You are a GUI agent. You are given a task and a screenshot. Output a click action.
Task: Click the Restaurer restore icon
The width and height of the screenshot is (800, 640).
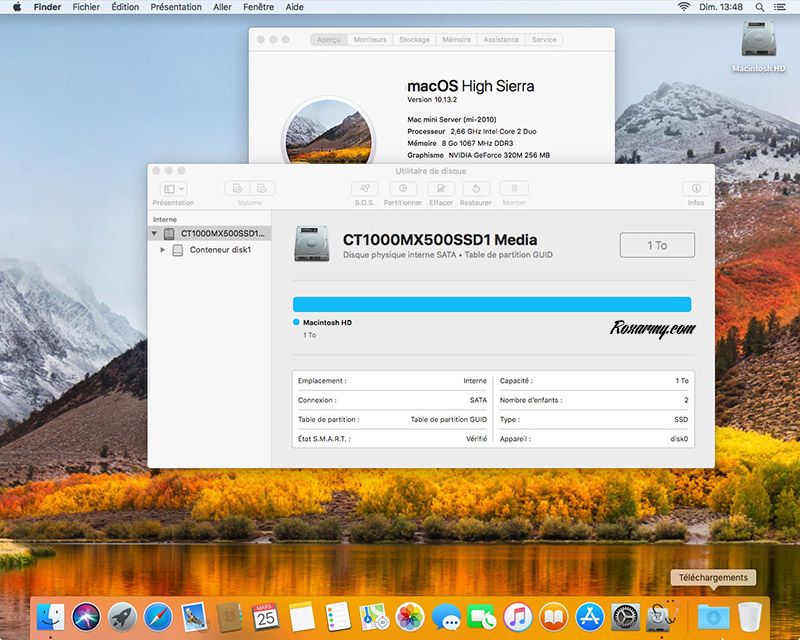pos(476,189)
